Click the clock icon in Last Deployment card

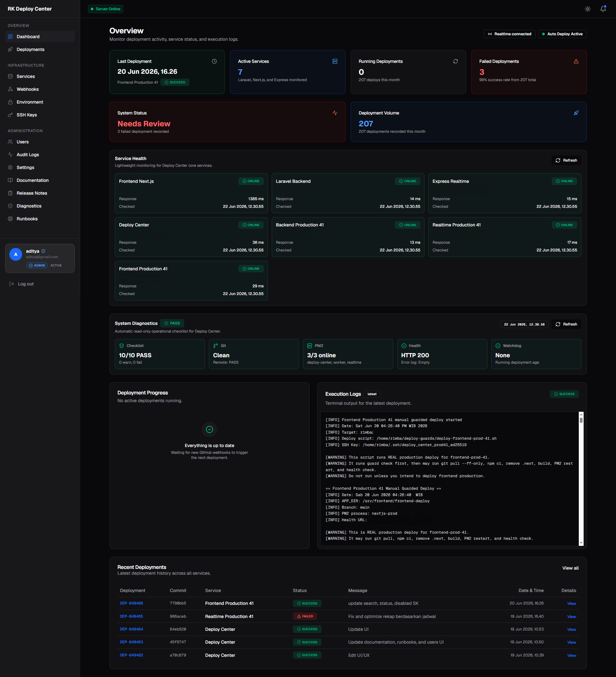(214, 61)
